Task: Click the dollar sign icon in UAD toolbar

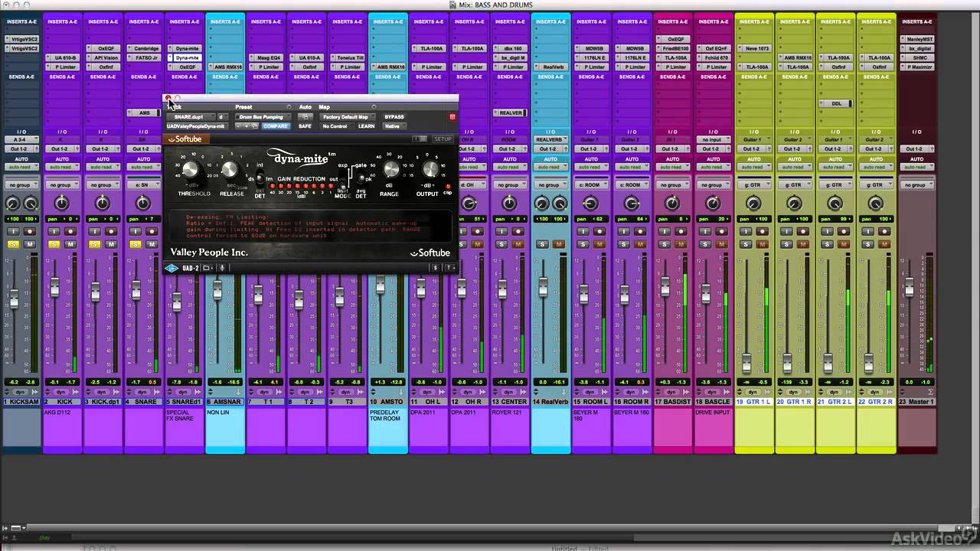Action: click(436, 268)
